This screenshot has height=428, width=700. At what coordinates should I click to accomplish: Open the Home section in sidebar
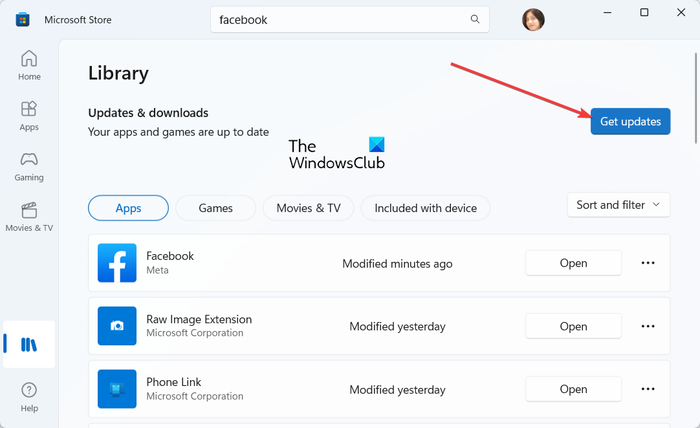[x=29, y=65]
